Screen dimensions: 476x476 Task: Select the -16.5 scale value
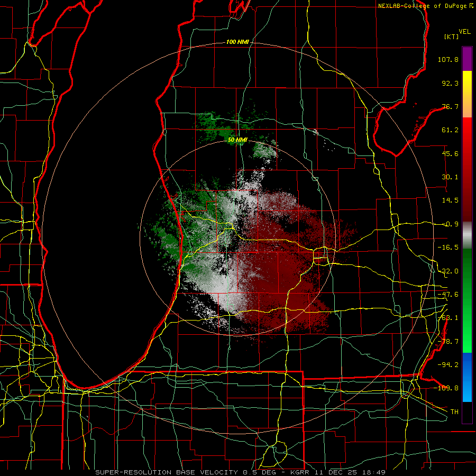coord(448,248)
